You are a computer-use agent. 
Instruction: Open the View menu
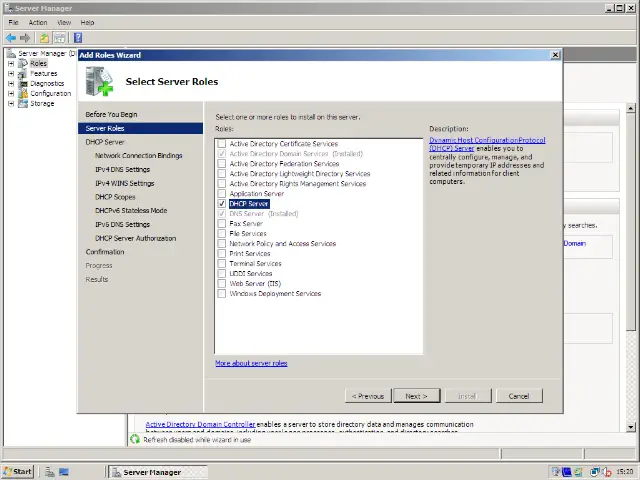tap(64, 22)
